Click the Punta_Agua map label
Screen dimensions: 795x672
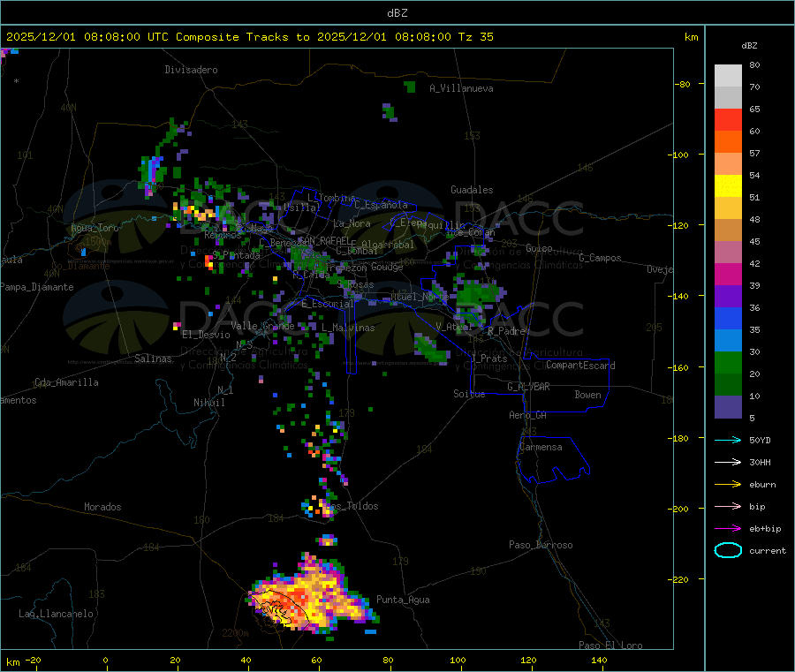(403, 600)
